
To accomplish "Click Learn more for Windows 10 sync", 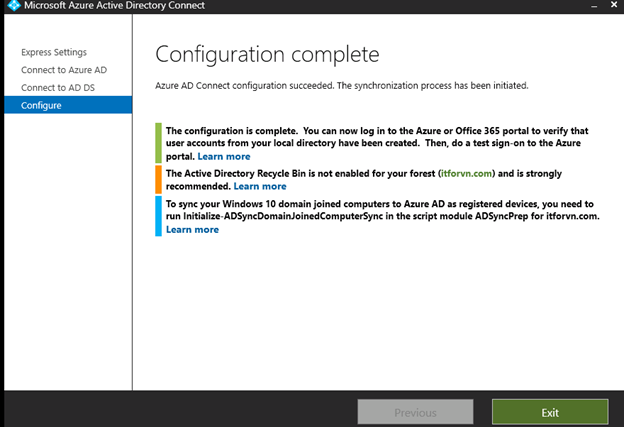I will (x=192, y=230).
